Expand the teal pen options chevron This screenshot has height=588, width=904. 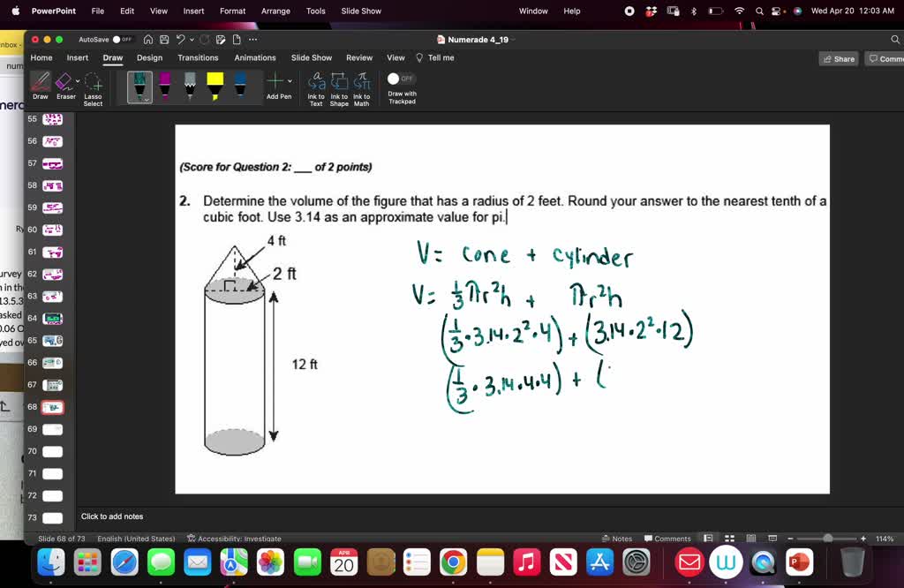click(147, 100)
